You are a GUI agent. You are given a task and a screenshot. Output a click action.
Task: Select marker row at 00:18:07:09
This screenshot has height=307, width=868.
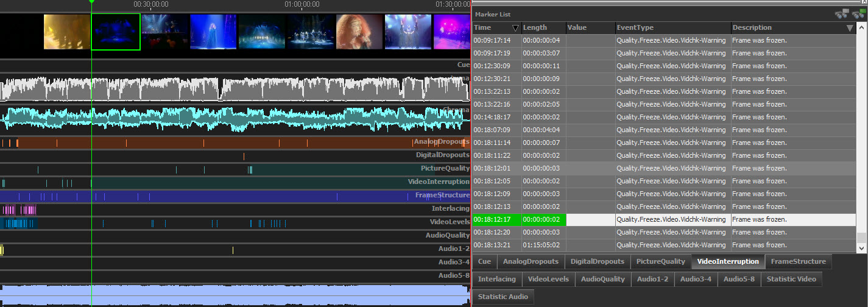[x=665, y=130]
